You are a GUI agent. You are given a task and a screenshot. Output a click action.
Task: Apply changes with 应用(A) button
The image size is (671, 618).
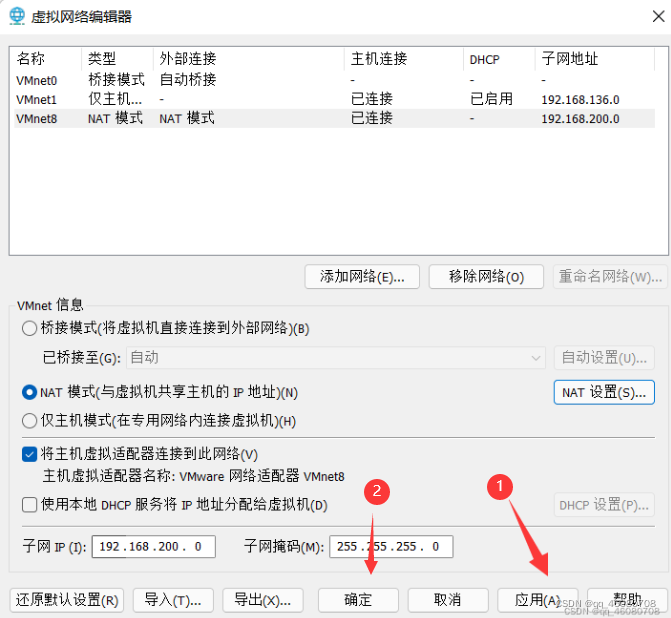pos(537,600)
